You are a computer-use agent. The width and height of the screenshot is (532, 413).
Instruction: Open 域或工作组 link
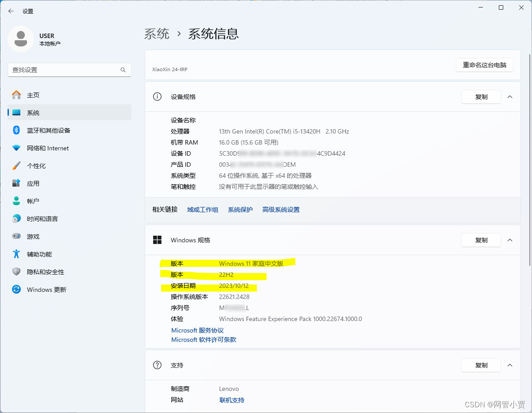click(x=203, y=210)
